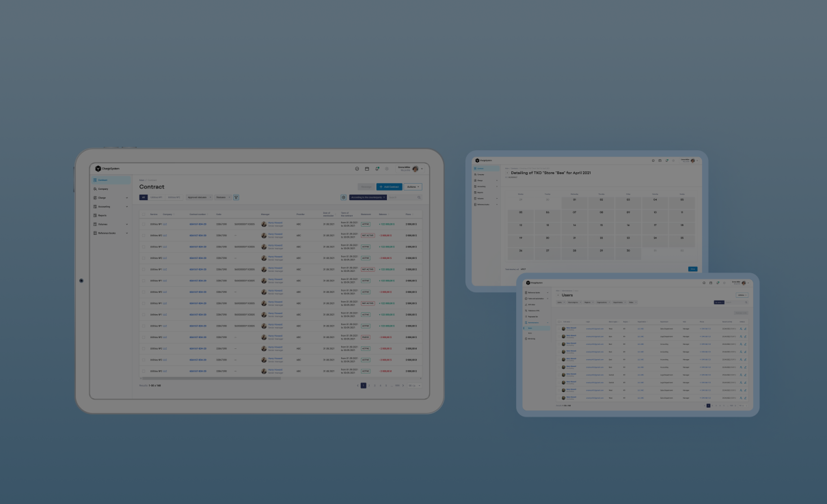Click the back arrow beside the Users title
Viewport: 827px width, 504px height.
(x=558, y=295)
